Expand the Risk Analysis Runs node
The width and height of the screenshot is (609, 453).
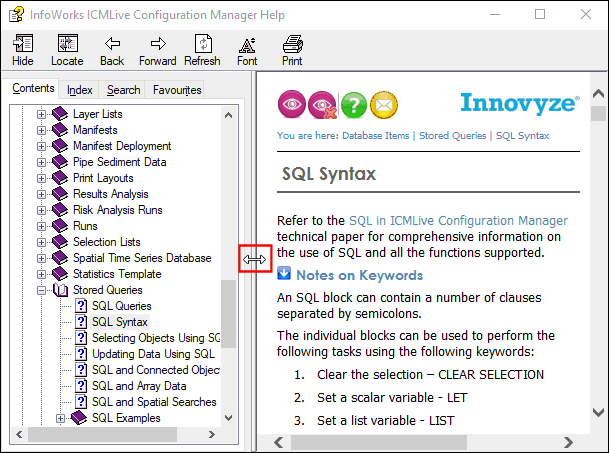[41, 210]
